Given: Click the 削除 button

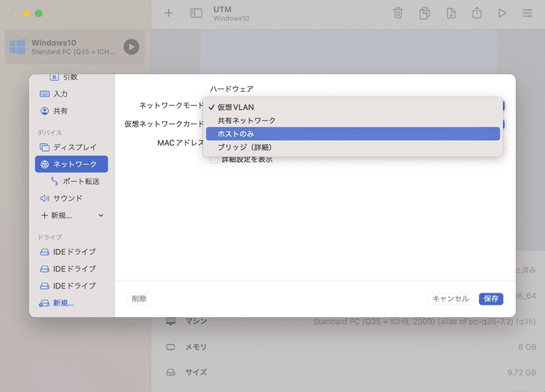Looking at the screenshot, I should coord(139,299).
